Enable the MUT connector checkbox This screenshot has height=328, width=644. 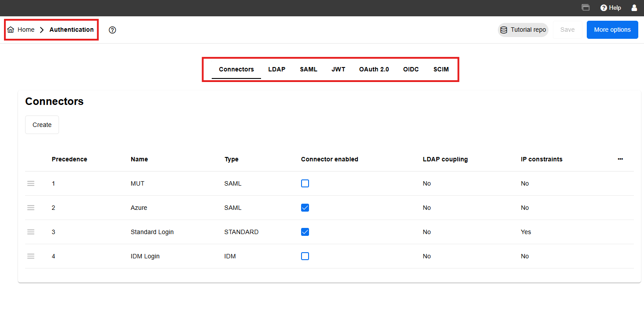305,183
